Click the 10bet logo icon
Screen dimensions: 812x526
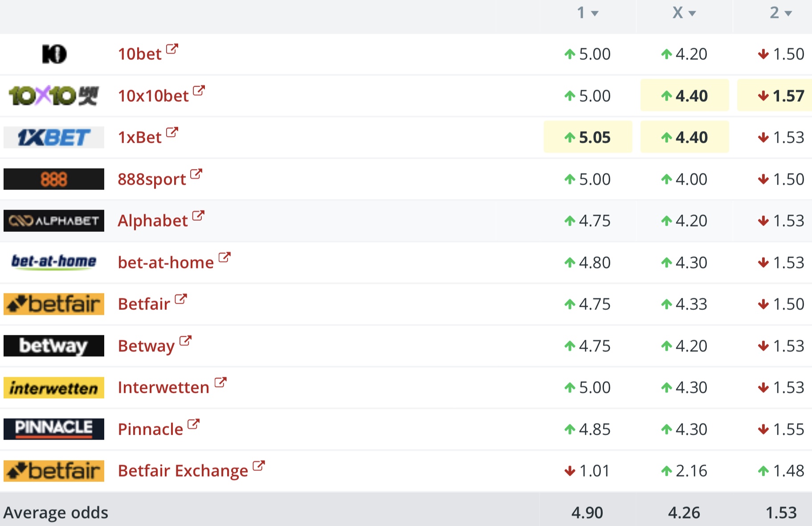54,54
